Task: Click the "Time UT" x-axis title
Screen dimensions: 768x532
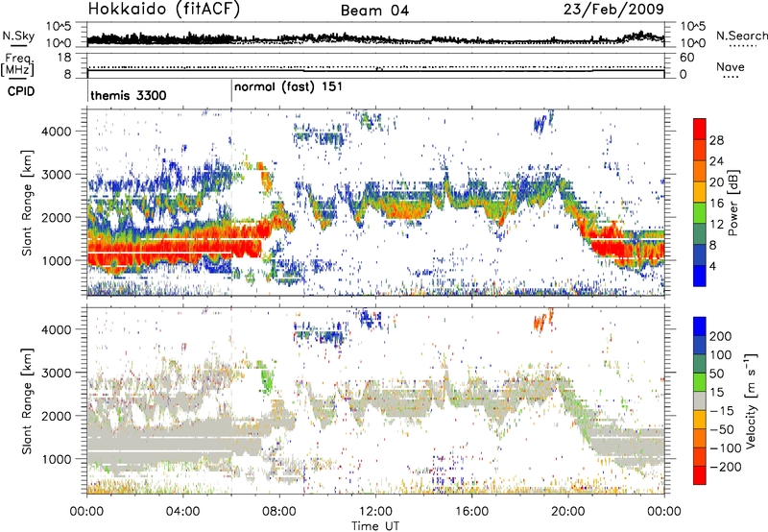Action: (x=375, y=525)
